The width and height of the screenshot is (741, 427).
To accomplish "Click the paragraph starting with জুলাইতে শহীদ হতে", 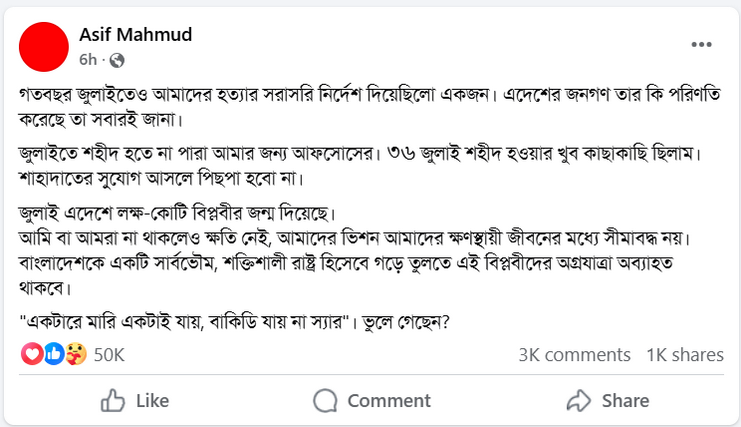I will (360, 166).
